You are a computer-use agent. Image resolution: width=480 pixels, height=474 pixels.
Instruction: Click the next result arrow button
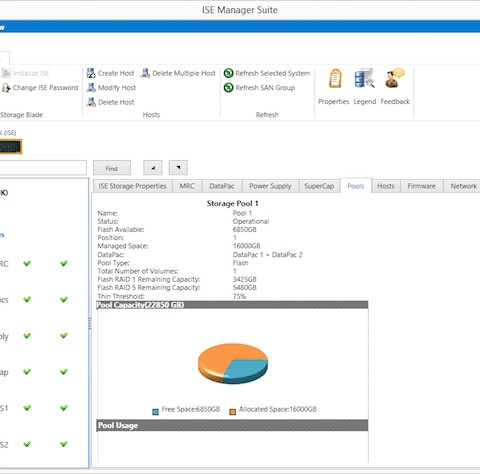tap(178, 168)
